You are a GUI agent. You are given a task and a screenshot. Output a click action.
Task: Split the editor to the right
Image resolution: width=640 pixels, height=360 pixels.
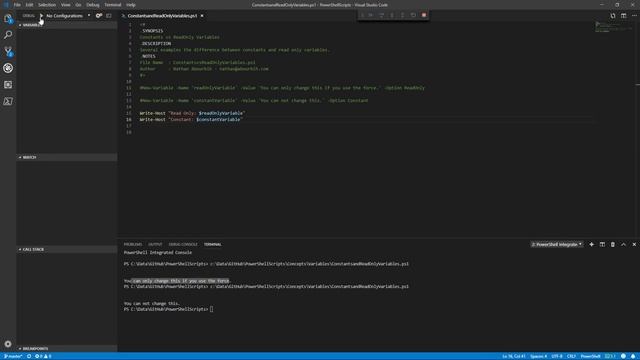point(624,16)
